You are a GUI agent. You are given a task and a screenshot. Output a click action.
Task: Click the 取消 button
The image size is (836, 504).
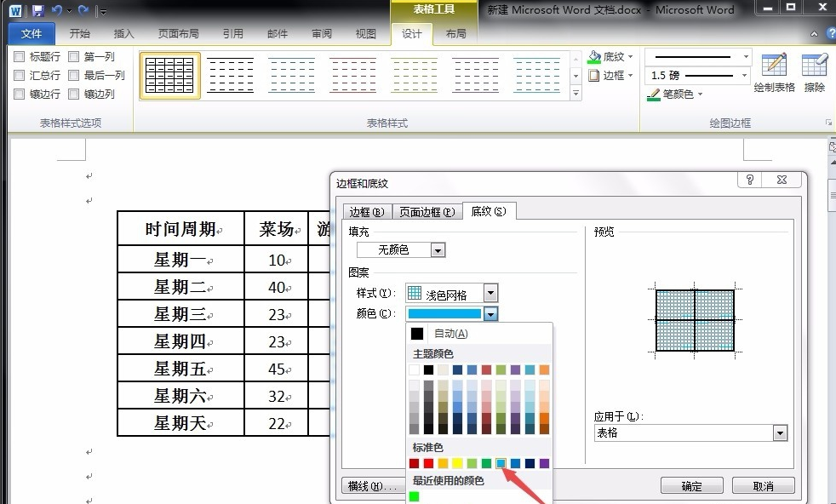[x=763, y=486]
